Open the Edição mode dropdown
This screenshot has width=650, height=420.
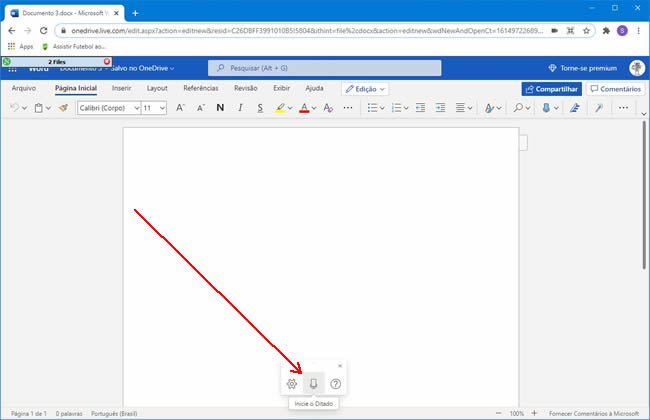click(x=365, y=88)
